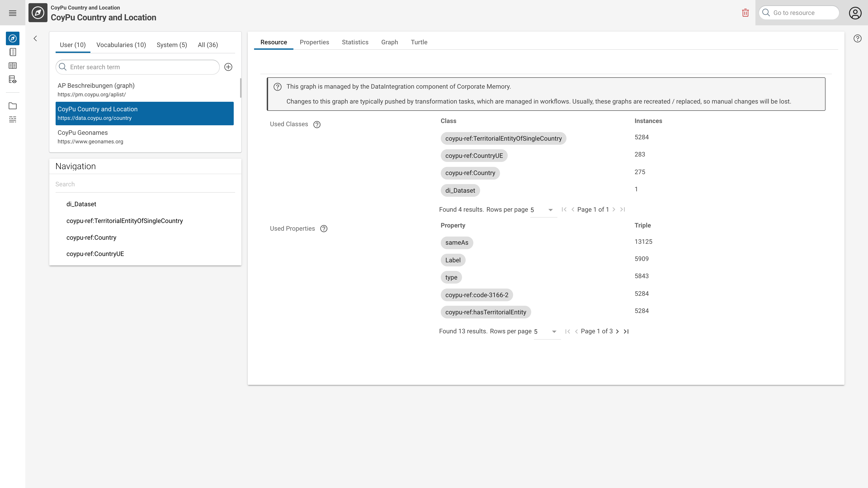Open the vocabulary catalog icon in the sidebar
Image resolution: width=868 pixels, height=488 pixels.
12,52
